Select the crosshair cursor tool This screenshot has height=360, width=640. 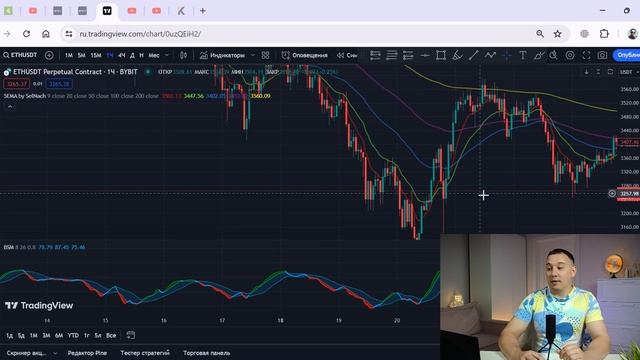coord(507,55)
